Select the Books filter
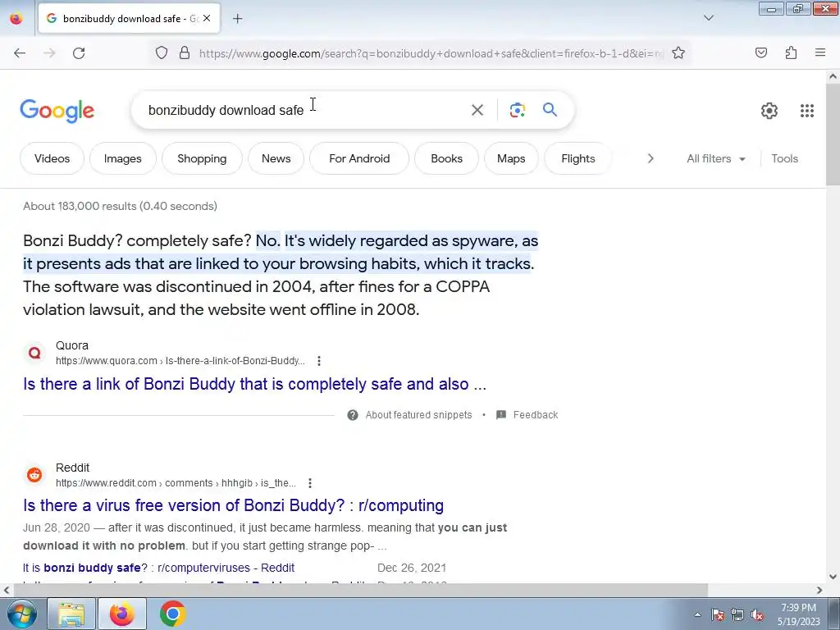Viewport: 840px width, 630px height. (446, 158)
